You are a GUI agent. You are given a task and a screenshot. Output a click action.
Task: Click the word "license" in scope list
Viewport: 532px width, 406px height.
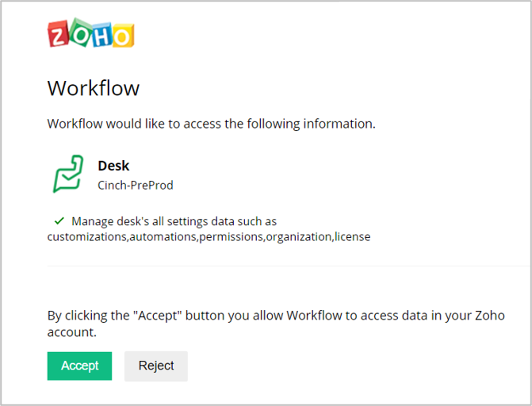pos(352,236)
